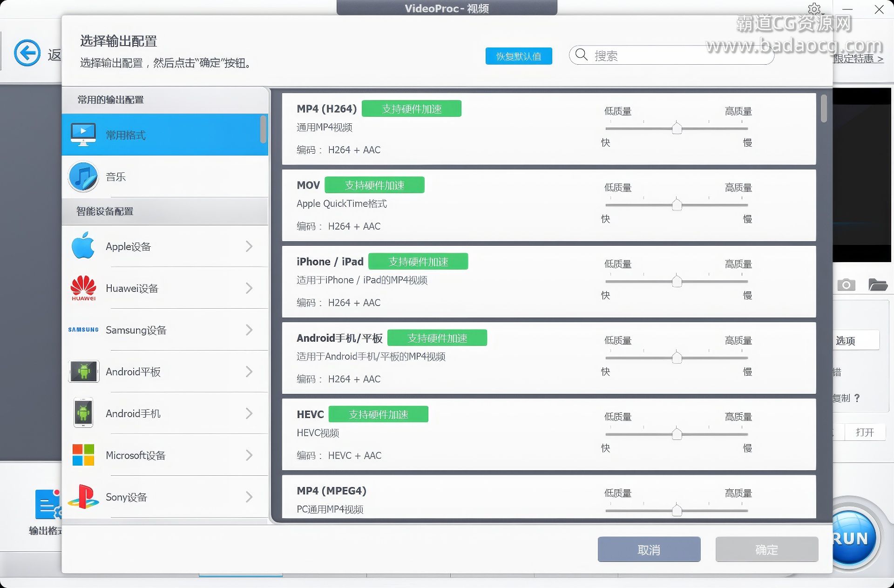Image resolution: width=894 pixels, height=588 pixels.
Task: Click the 输出格式 icon in main window
Action: click(x=48, y=504)
